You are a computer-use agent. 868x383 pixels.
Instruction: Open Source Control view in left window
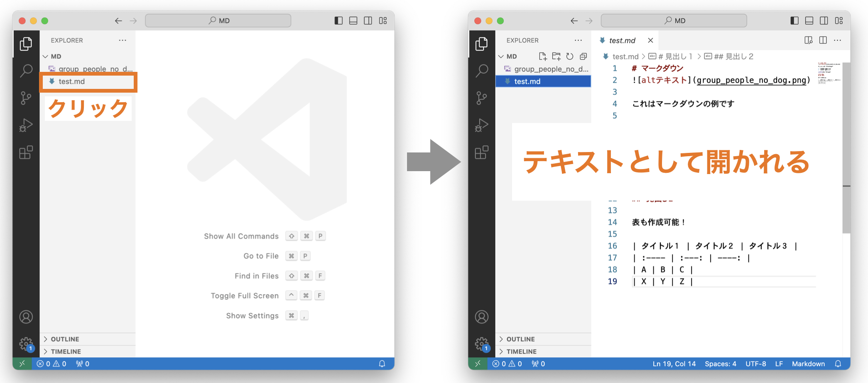(26, 98)
